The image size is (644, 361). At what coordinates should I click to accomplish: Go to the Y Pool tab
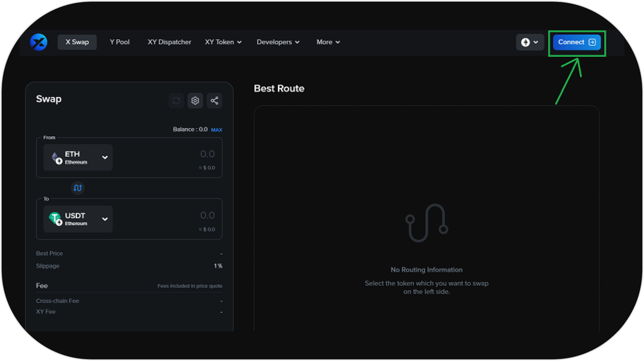coord(119,42)
